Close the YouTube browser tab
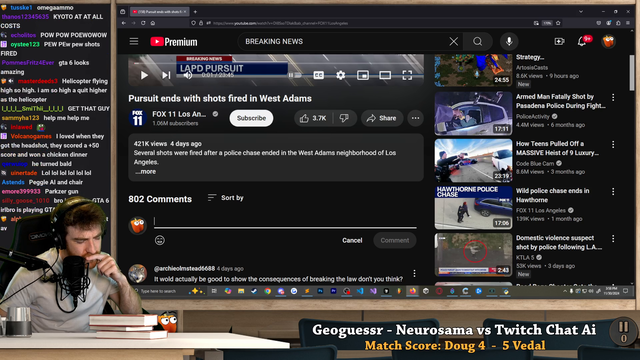Image resolution: width=640 pixels, height=360 pixels. (185, 12)
